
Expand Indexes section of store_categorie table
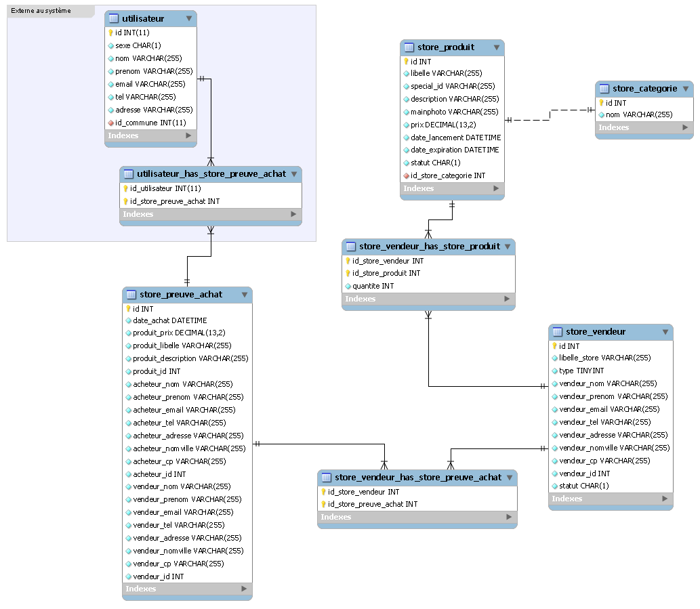click(685, 127)
